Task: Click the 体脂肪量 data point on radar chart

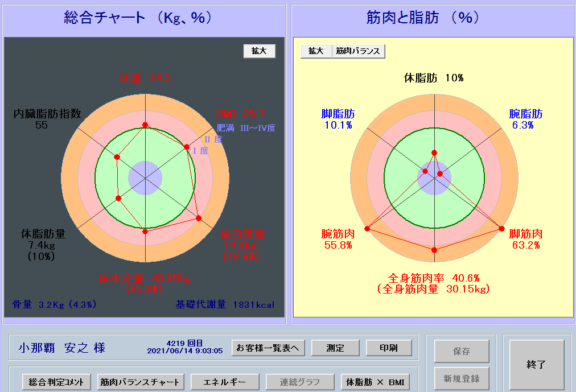Action: 118,198
